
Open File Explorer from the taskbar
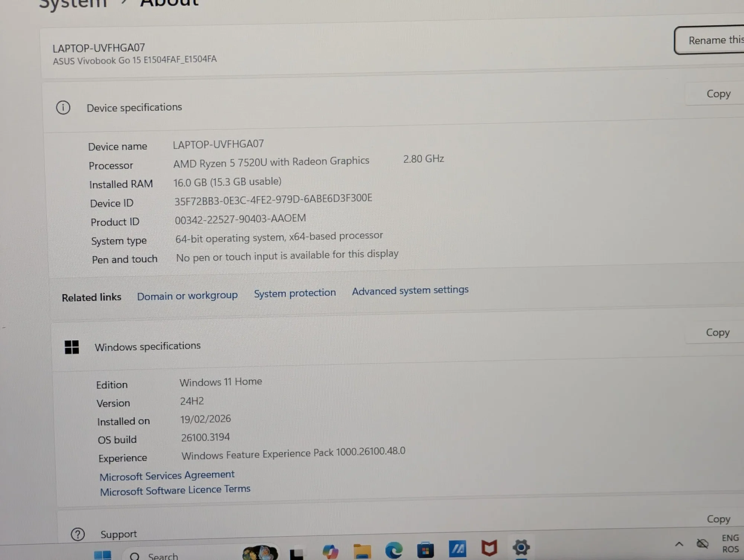tap(362, 551)
